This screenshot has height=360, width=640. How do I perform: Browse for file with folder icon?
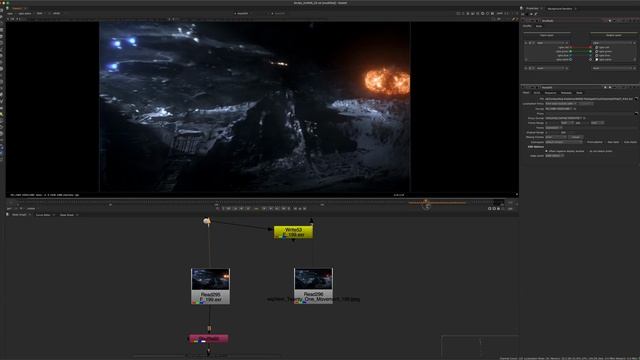tap(636, 99)
